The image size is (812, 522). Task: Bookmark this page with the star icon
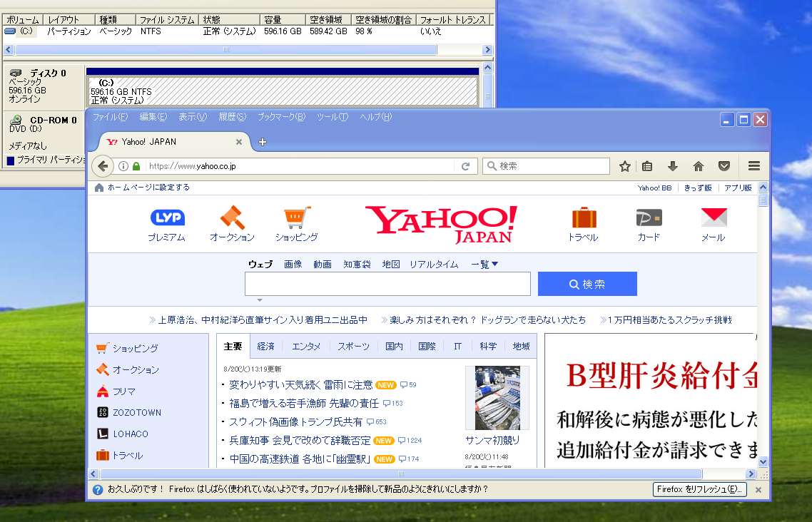pyautogui.click(x=624, y=166)
